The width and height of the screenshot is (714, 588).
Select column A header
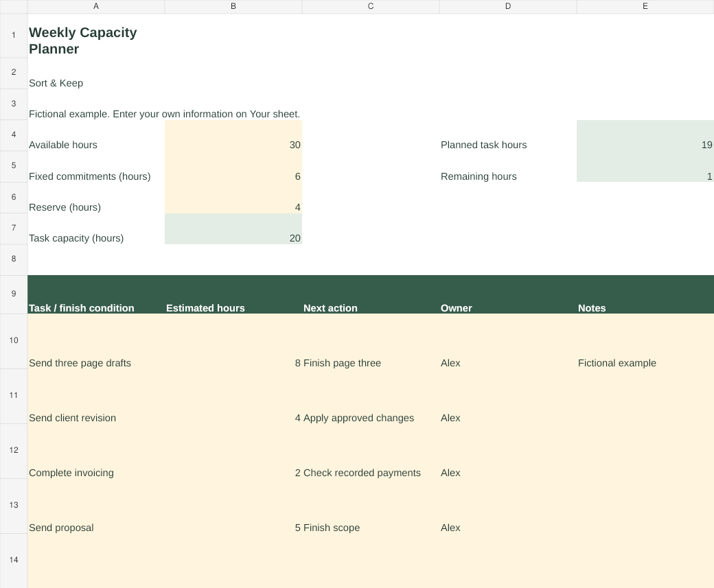pyautogui.click(x=96, y=6)
